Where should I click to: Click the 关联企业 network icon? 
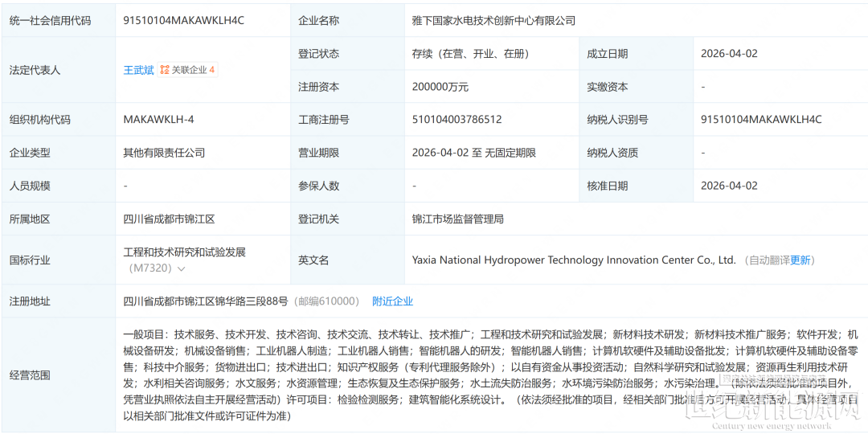[x=164, y=70]
